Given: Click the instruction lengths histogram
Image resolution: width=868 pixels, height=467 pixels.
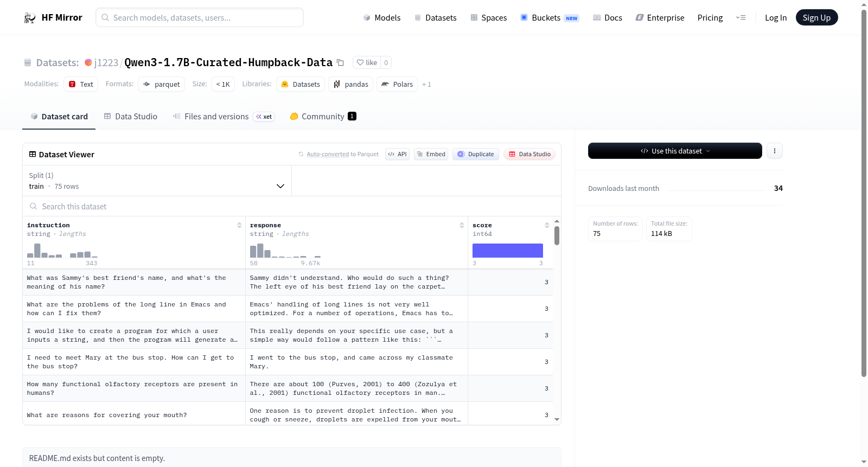Looking at the screenshot, I should (x=62, y=251).
